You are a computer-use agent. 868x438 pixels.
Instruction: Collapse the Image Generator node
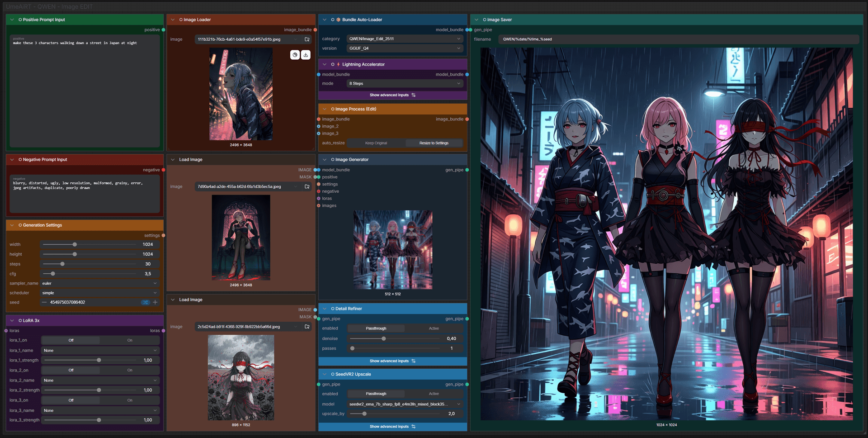click(x=325, y=160)
